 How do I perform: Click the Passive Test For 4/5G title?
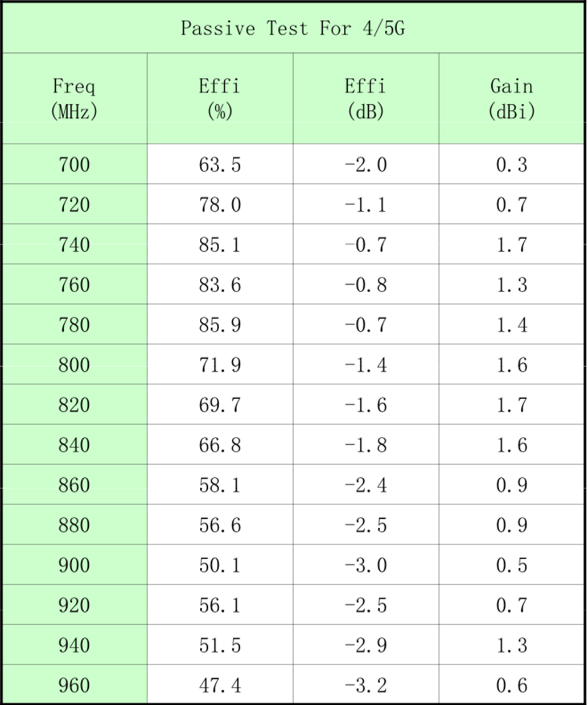pos(293,28)
